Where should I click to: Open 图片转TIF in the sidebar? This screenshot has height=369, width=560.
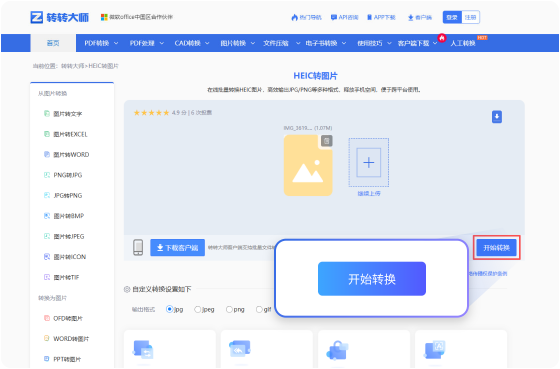61,277
